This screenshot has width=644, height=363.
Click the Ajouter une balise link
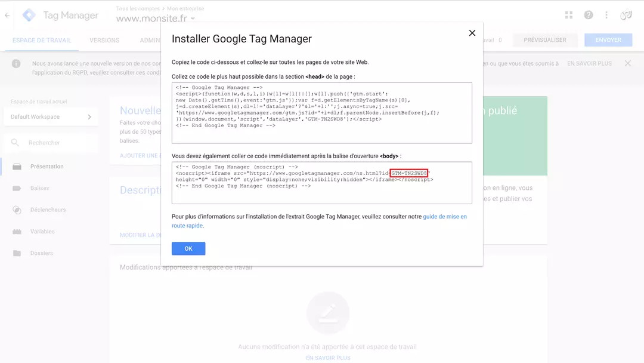point(140,155)
